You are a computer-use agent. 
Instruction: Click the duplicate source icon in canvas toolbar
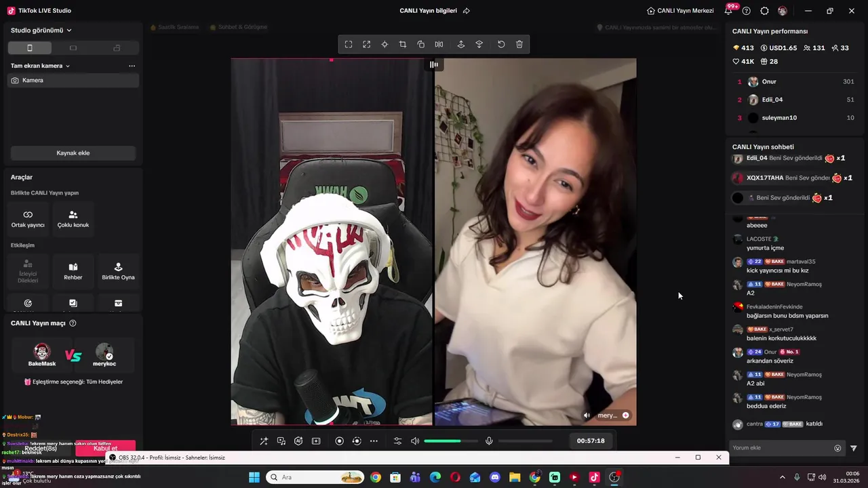pyautogui.click(x=421, y=44)
